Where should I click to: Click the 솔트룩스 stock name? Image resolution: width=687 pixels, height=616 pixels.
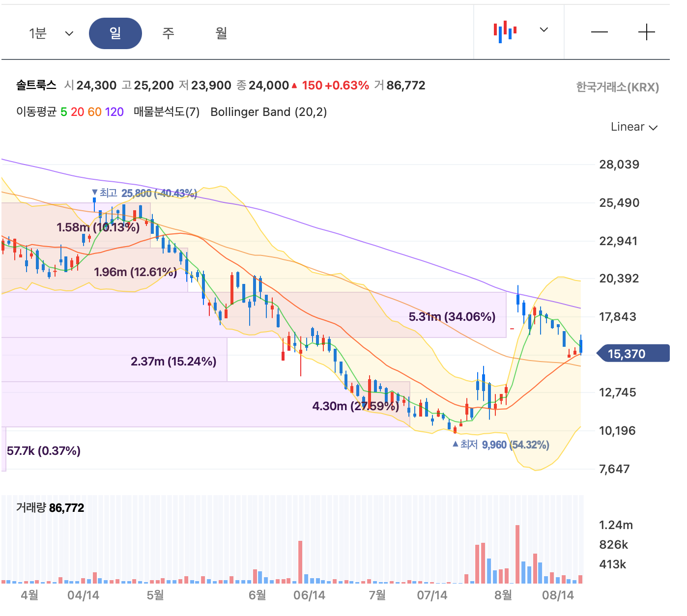[x=36, y=85]
